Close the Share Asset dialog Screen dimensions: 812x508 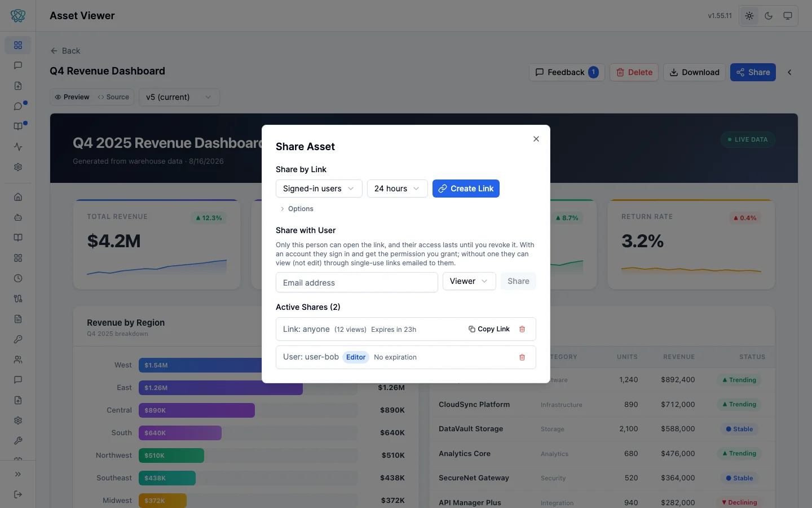pos(536,139)
